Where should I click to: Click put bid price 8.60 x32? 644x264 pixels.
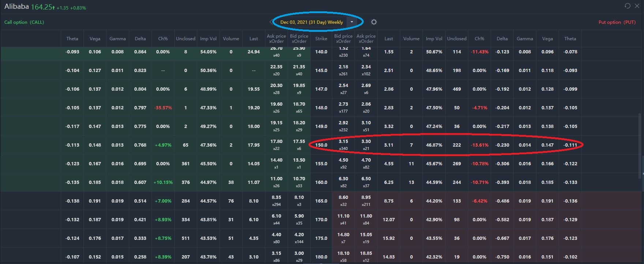(x=343, y=201)
